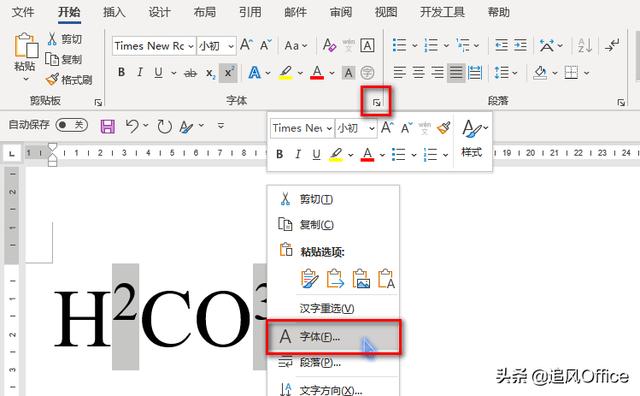
Task: Align text left
Action: tap(400, 73)
